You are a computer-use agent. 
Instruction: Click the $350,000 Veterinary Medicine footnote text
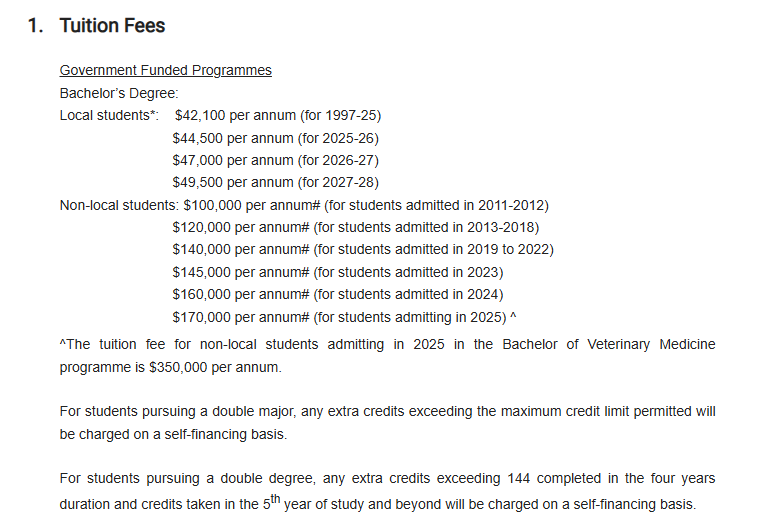point(387,356)
